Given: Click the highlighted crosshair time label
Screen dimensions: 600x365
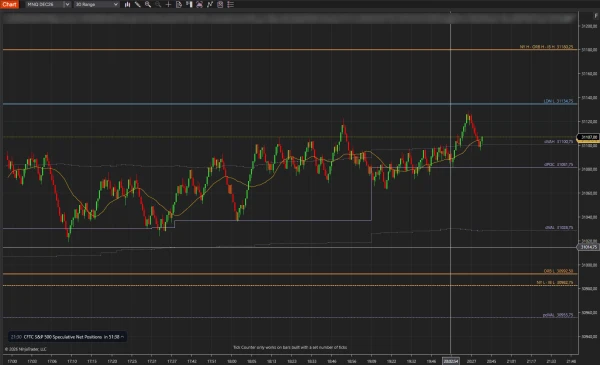Looking at the screenshot, I should [x=450, y=361].
